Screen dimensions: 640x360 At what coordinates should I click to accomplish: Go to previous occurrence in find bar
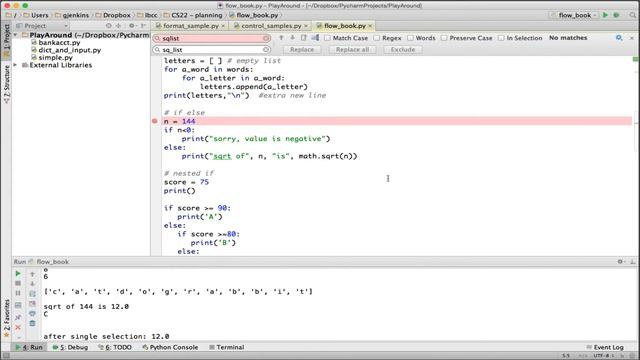[x=281, y=38]
